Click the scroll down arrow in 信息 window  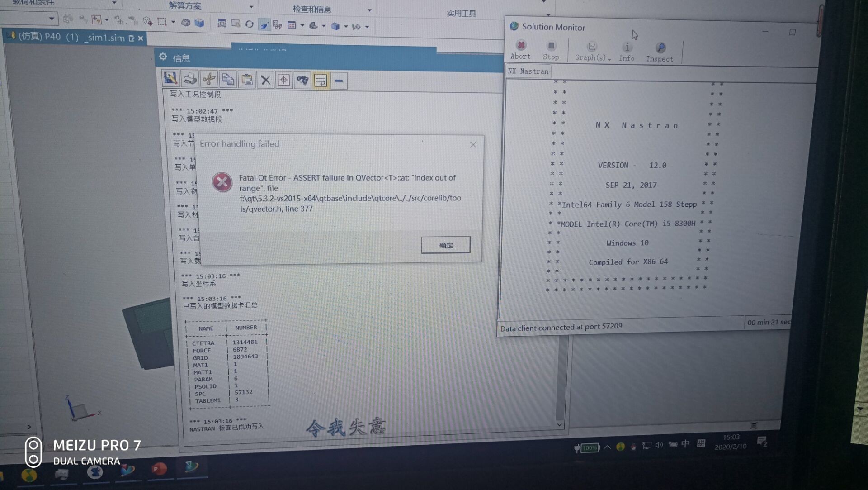[x=560, y=424]
